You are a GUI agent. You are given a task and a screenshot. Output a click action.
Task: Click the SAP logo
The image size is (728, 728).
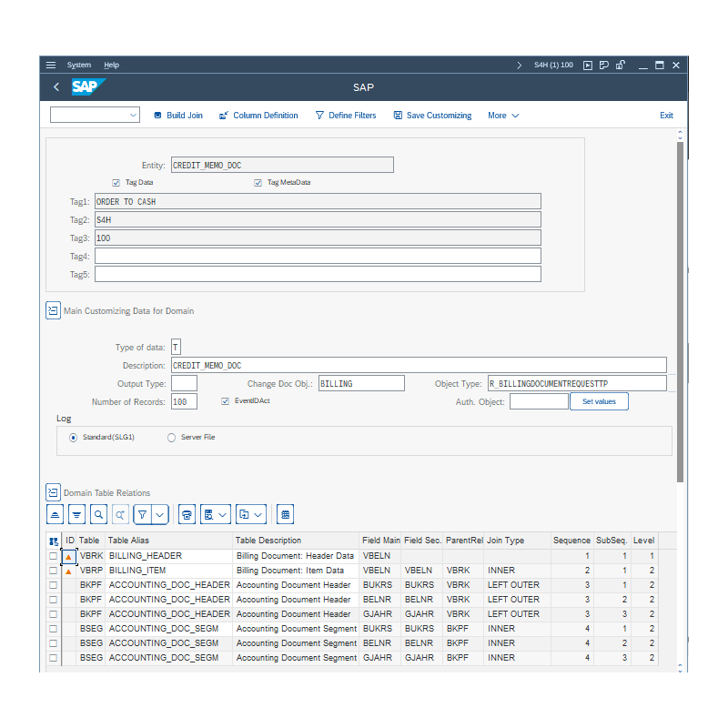88,86
